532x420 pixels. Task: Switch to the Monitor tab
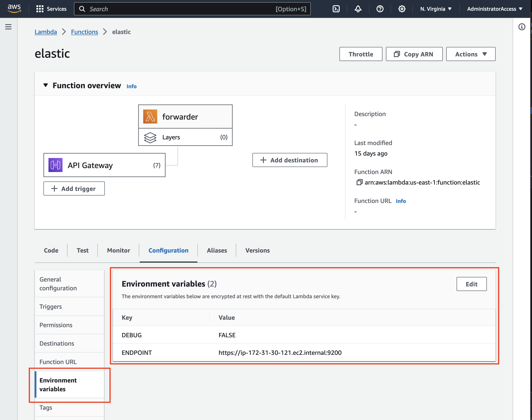pos(118,250)
